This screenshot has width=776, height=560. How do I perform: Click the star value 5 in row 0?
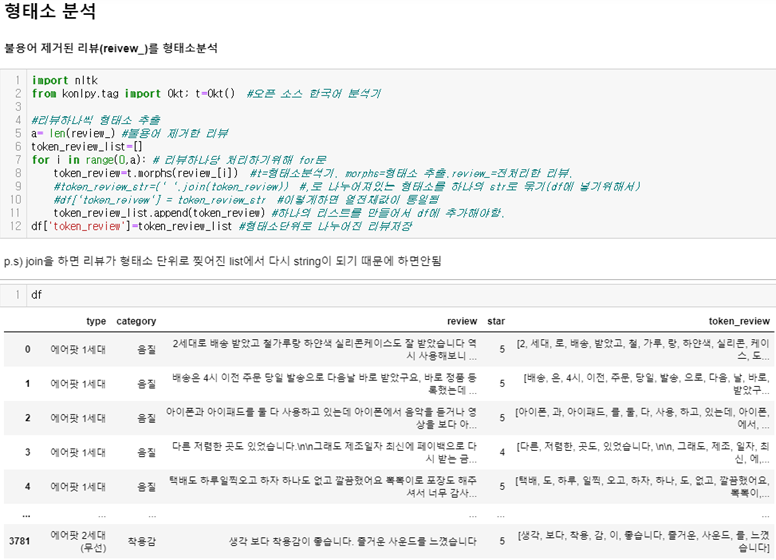tap(502, 349)
